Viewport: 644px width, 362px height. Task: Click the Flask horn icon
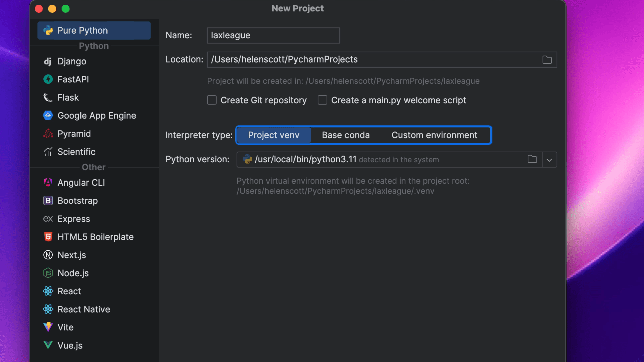pos(48,97)
